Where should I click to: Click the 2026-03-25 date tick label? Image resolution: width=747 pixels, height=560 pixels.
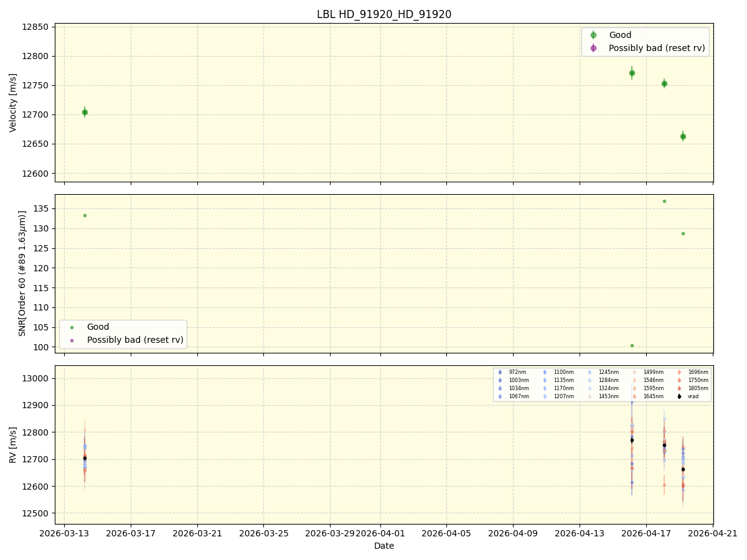point(263,533)
